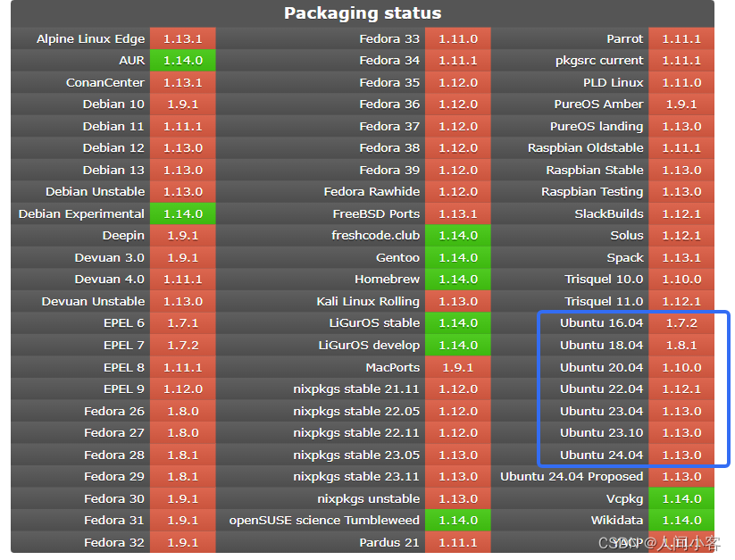The image size is (735, 560).
Task: Click freshcode.club green 1.14.0 cell
Action: pyautogui.click(x=458, y=235)
